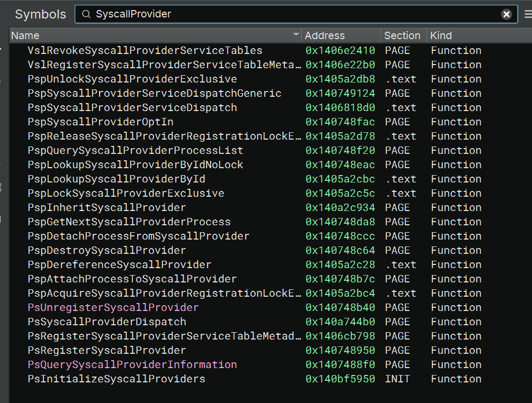Click the magnifier search icon
Viewport: 532px width, 403px height.
[x=86, y=14]
